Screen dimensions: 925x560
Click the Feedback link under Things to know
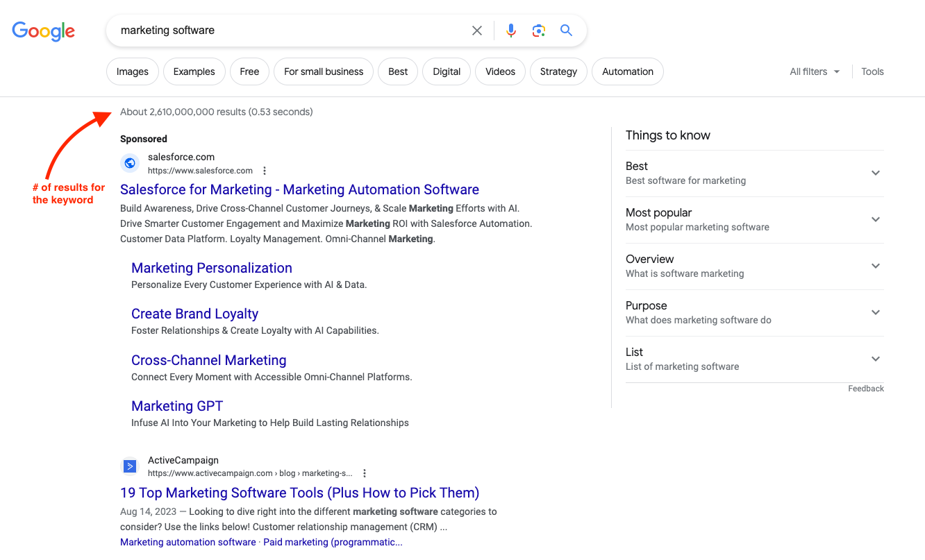click(866, 389)
